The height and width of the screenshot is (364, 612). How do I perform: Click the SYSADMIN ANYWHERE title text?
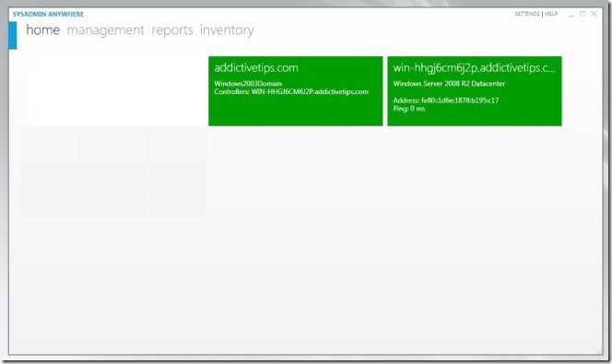coord(48,14)
